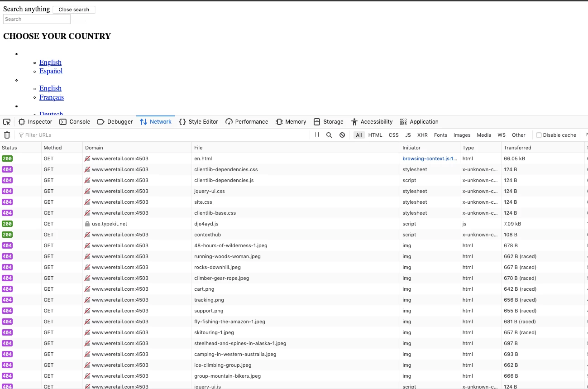Select the Network tab
Image resolution: width=588 pixels, height=389 pixels.
tap(156, 122)
